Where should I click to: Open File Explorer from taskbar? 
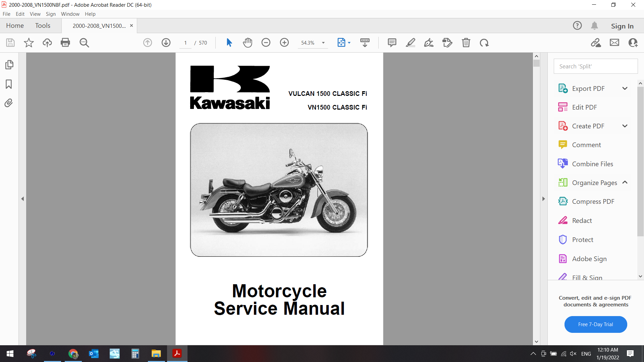[x=156, y=354]
